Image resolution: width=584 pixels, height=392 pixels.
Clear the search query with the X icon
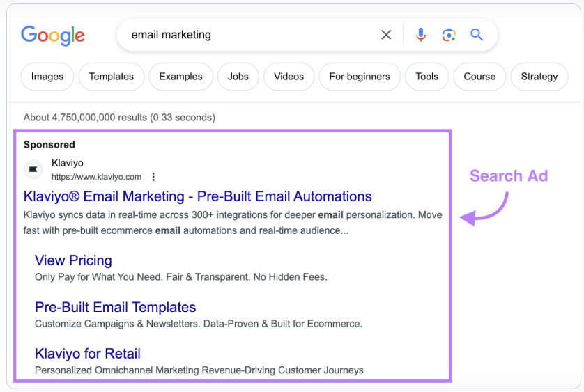pos(386,35)
